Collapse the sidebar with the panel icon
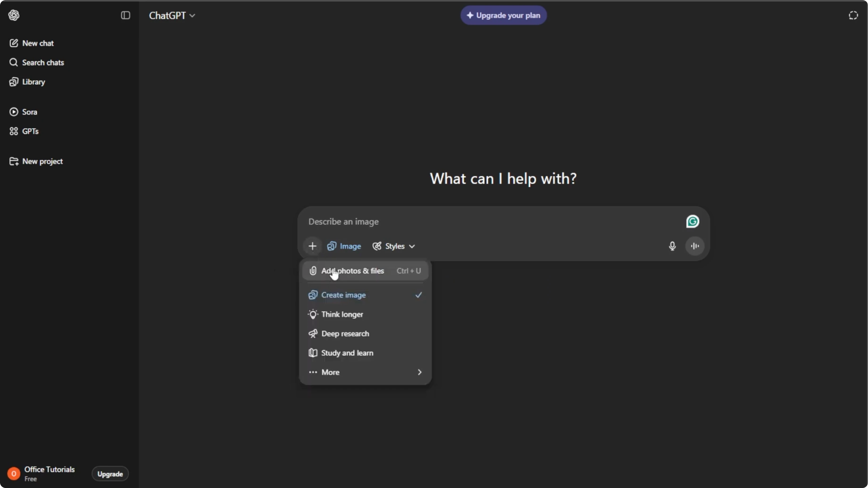The width and height of the screenshot is (868, 488). pos(125,15)
